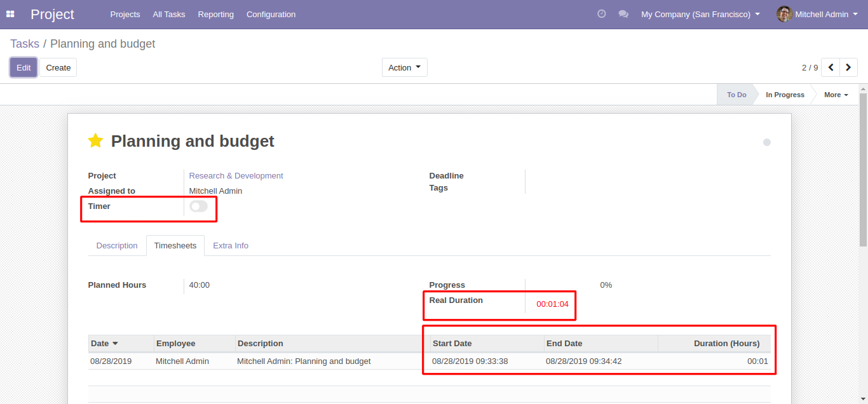The image size is (868, 404).
Task: Open the More stages dropdown
Action: (836, 95)
